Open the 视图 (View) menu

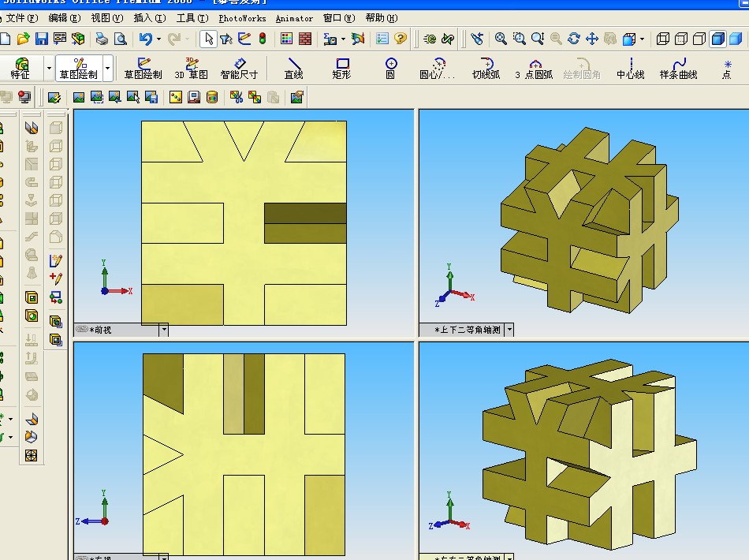(x=107, y=18)
